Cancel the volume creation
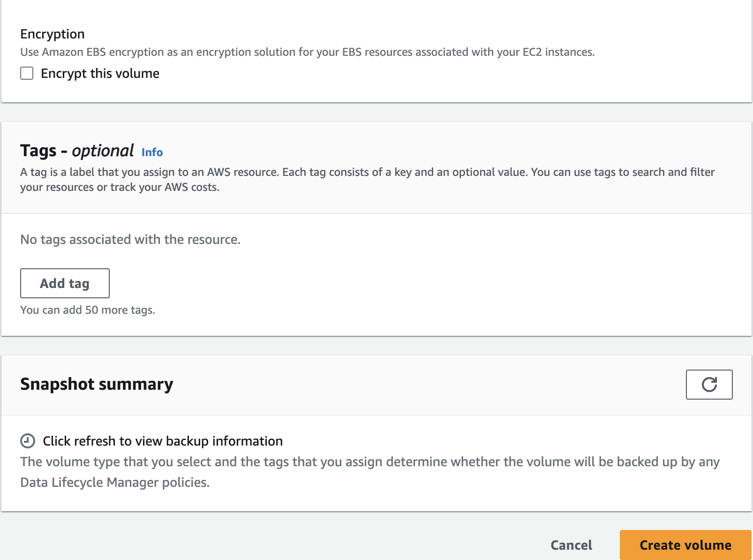The height and width of the screenshot is (560, 753). click(x=571, y=545)
